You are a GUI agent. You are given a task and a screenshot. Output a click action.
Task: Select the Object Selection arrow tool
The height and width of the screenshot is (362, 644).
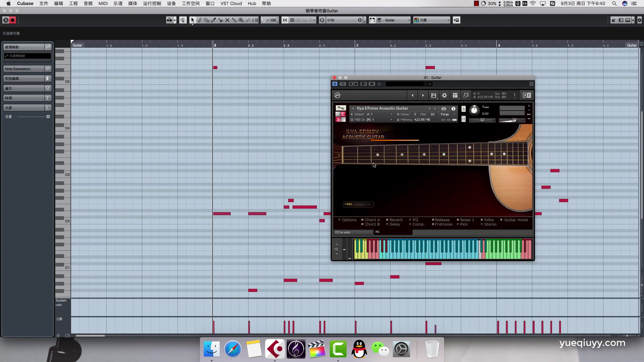[193, 20]
